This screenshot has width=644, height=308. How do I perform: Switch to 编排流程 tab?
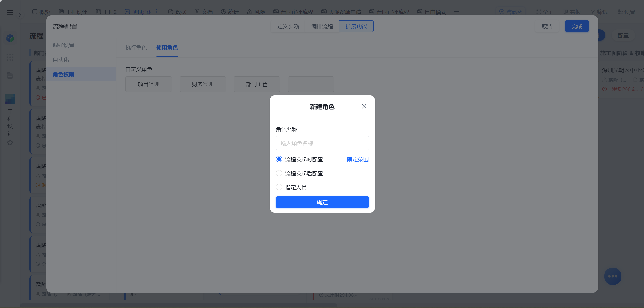coord(322,27)
